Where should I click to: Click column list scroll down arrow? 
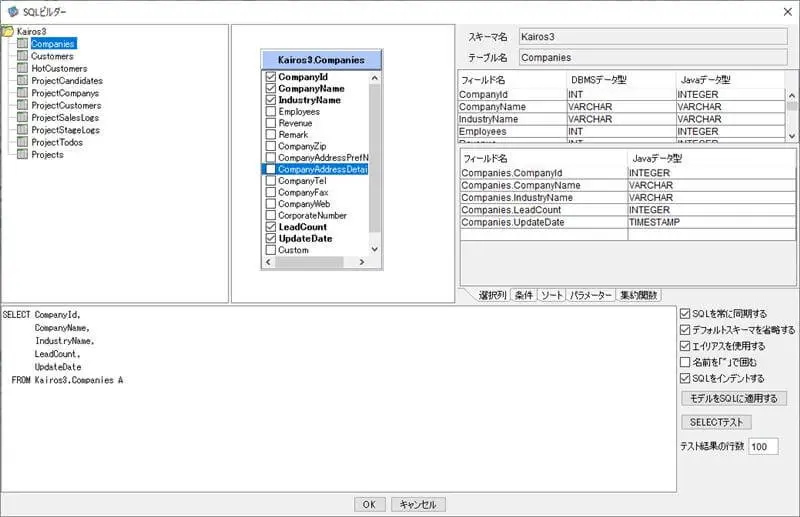374,250
